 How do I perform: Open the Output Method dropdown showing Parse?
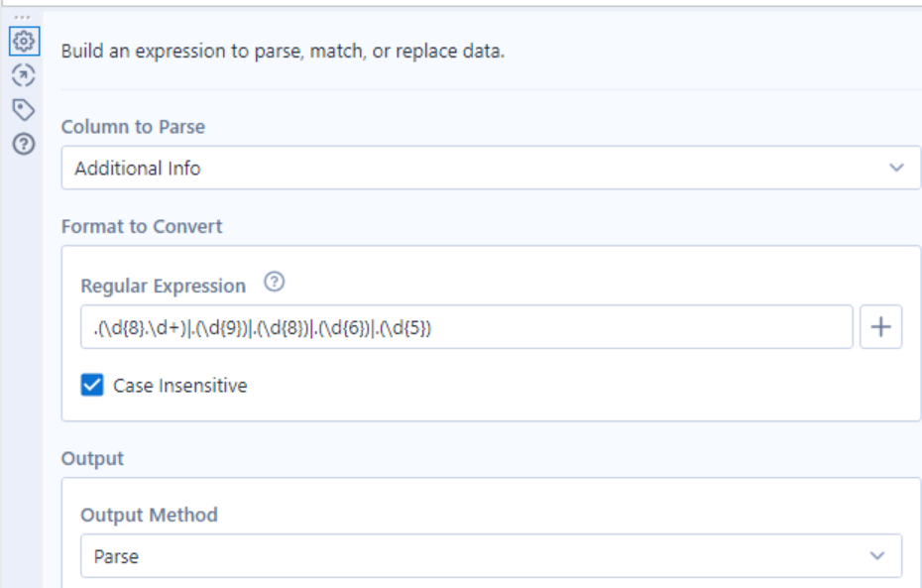(476, 556)
